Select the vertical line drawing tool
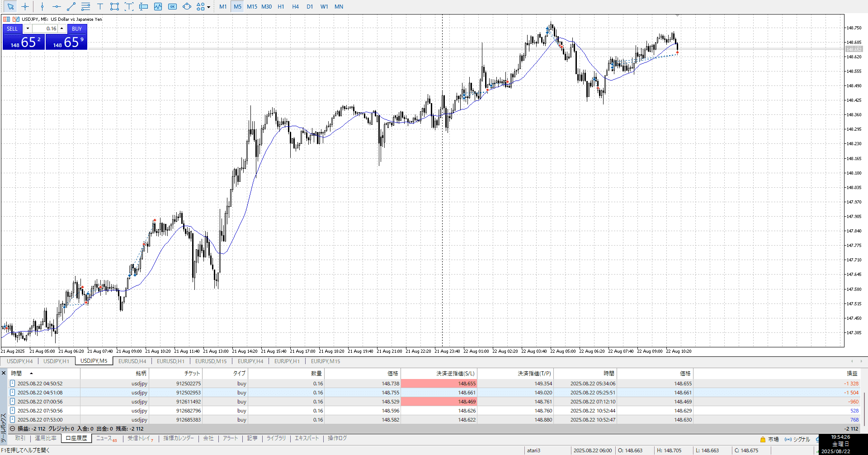The image size is (868, 455). point(42,7)
